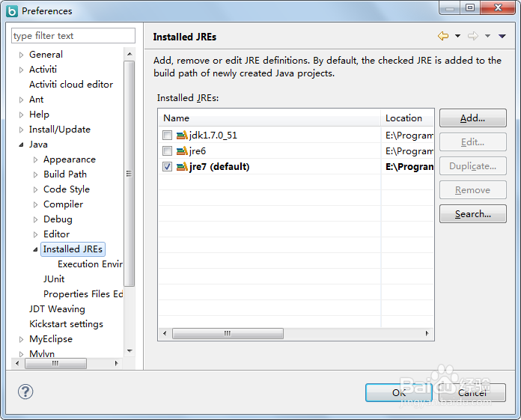Collapse the Java tree node
Screen dimensions: 521x420
tap(21, 144)
